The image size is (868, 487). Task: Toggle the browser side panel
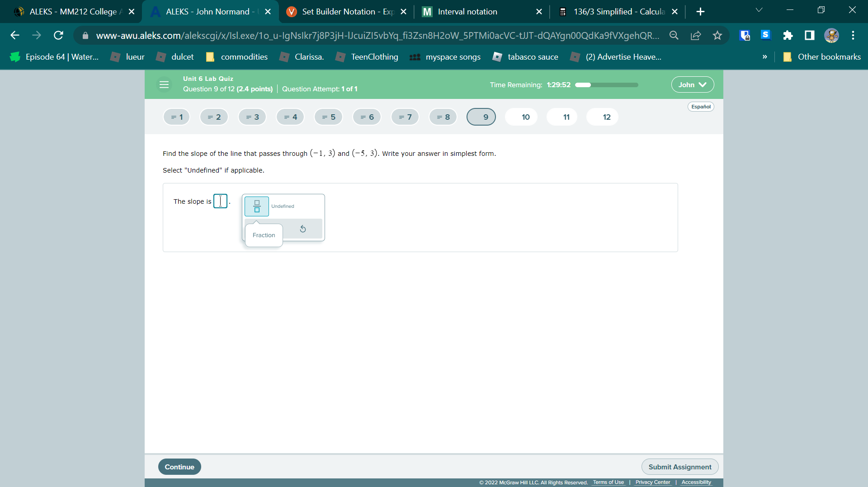810,35
